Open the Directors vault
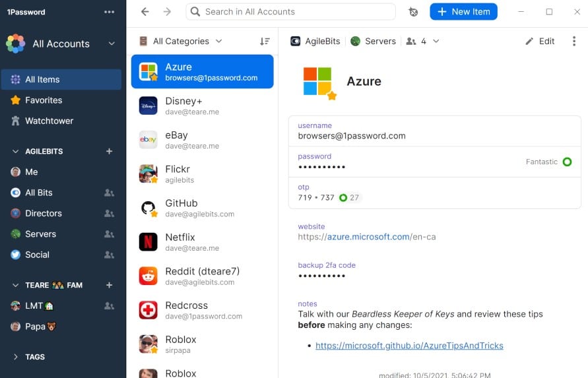 pyautogui.click(x=61, y=213)
